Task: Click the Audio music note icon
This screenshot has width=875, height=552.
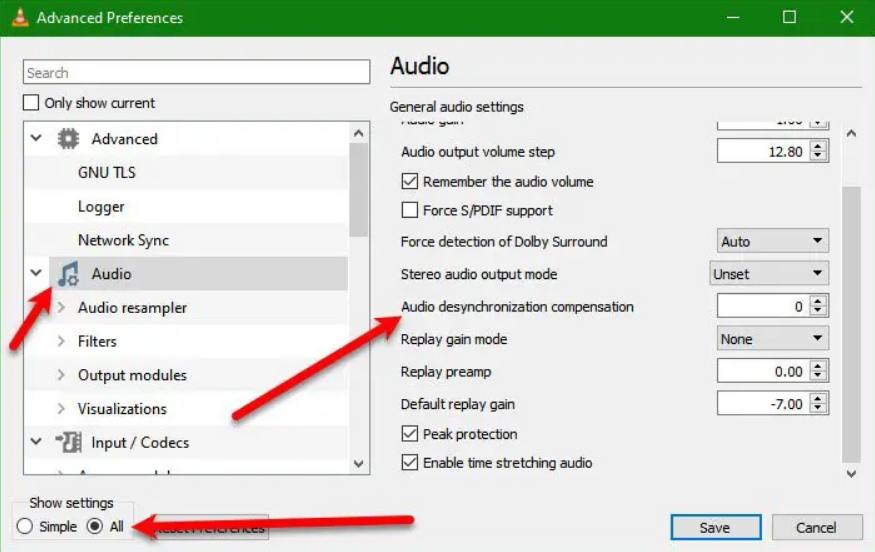Action: [x=68, y=273]
